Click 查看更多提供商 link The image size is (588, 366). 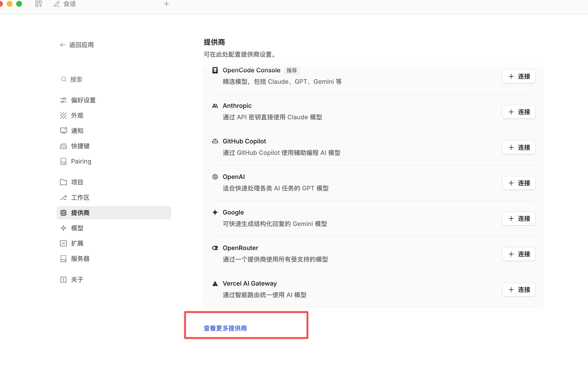(225, 328)
